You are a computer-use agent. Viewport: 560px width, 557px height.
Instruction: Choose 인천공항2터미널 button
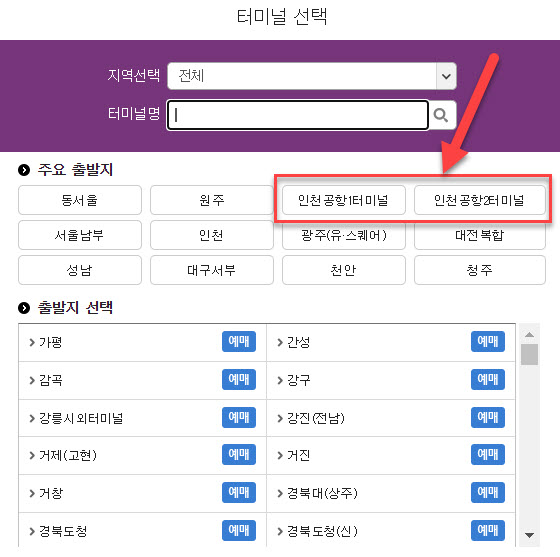(x=480, y=200)
